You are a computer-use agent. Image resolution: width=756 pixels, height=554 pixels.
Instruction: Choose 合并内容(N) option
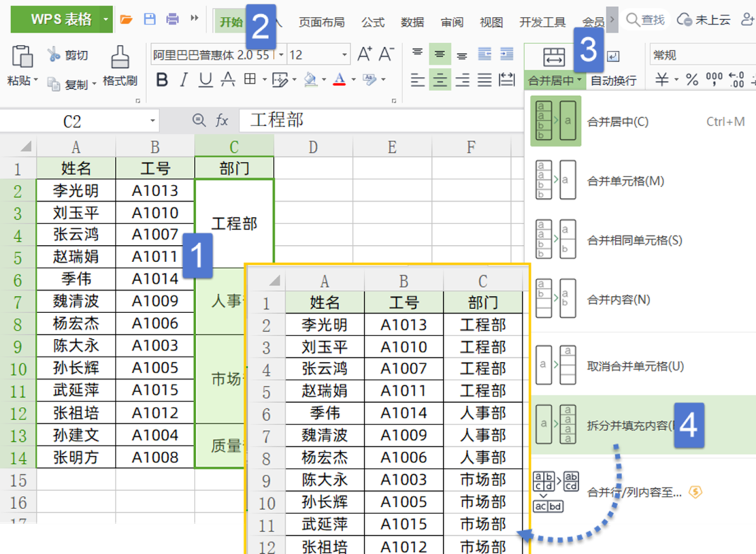(x=640, y=299)
